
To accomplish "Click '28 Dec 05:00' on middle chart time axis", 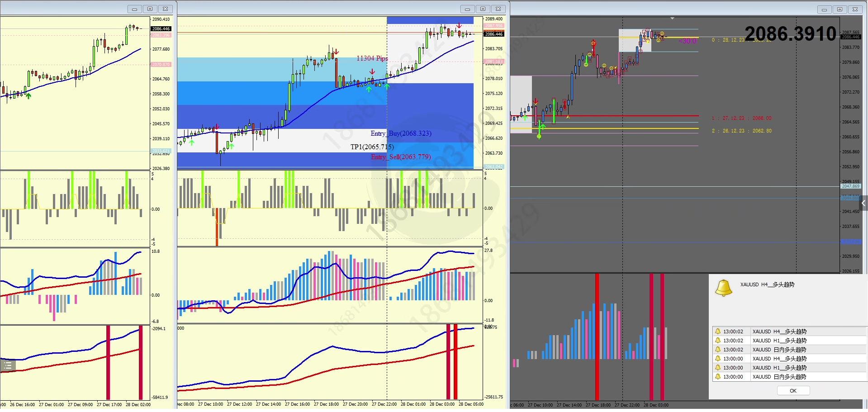I will (x=471, y=404).
